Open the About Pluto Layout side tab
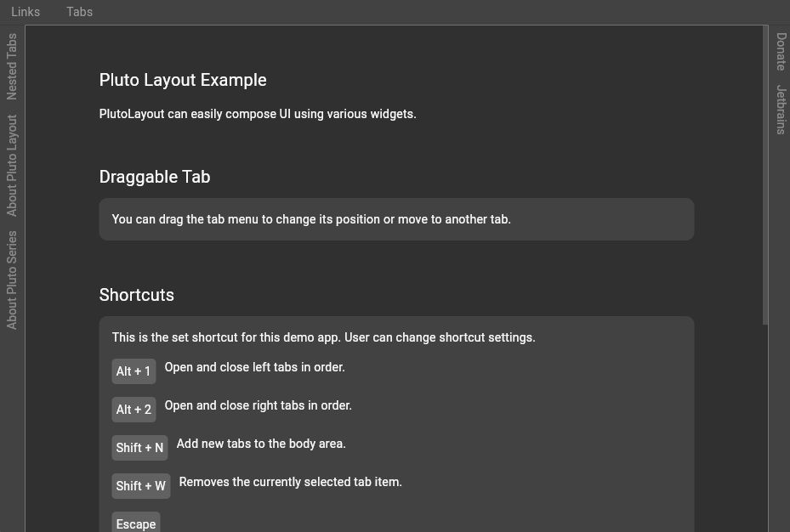Viewport: 790px width, 532px height. (12, 166)
